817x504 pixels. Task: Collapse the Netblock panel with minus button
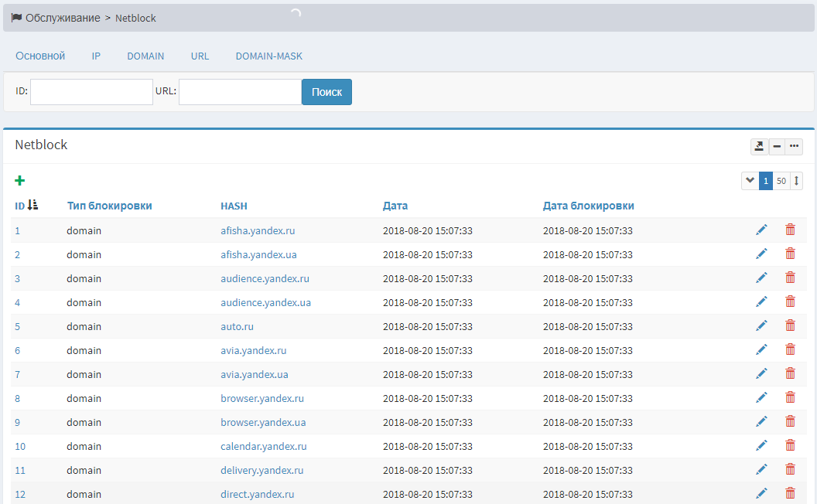776,147
